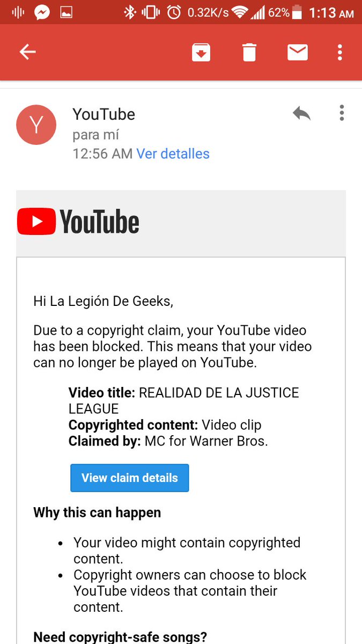Screen dimensions: 362x644
Task: Open the top toolbar overflow menu
Action: pos(339,52)
